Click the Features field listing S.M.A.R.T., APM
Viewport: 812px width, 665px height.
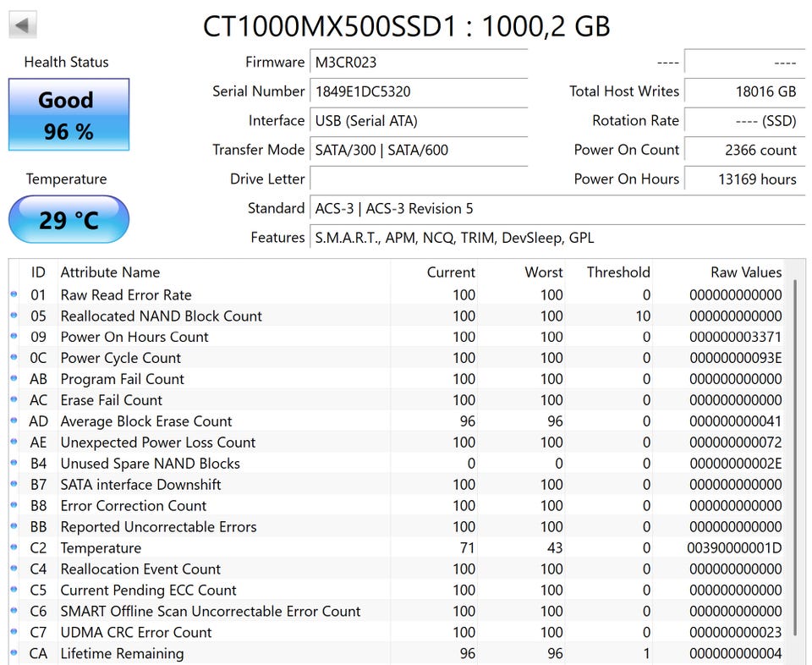point(557,238)
